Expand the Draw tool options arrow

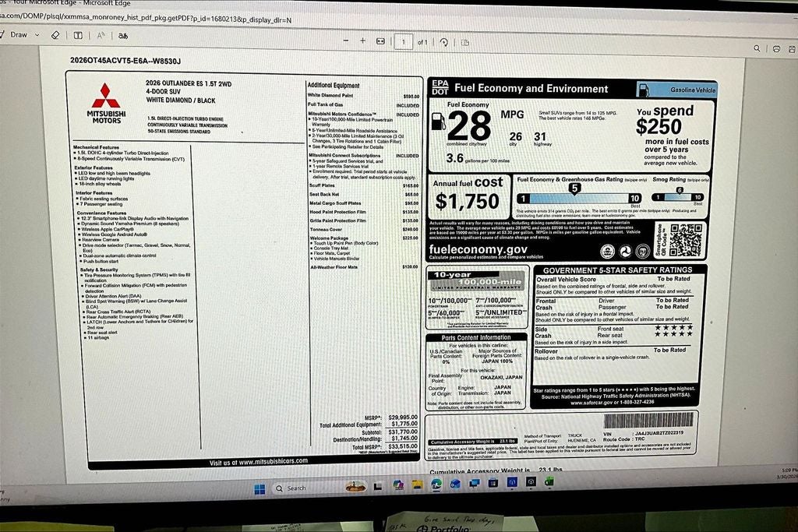click(37, 35)
